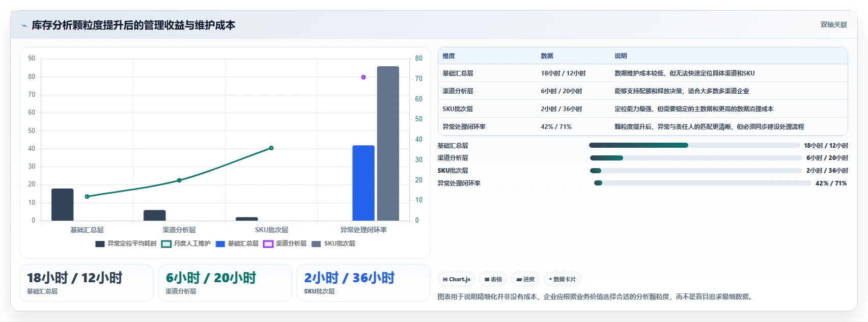
Task: Open the 18小时 / 12小时 summary card
Action: click(87, 283)
